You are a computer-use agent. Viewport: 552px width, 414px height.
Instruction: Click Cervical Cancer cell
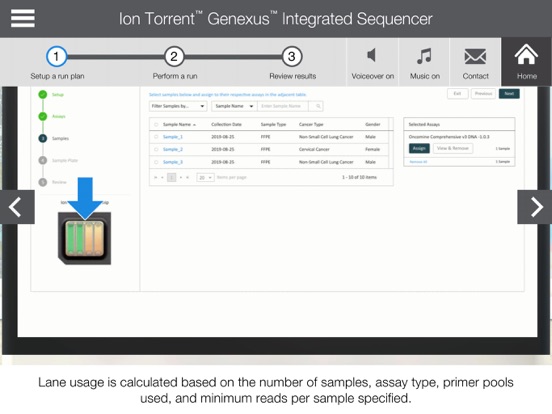(314, 149)
